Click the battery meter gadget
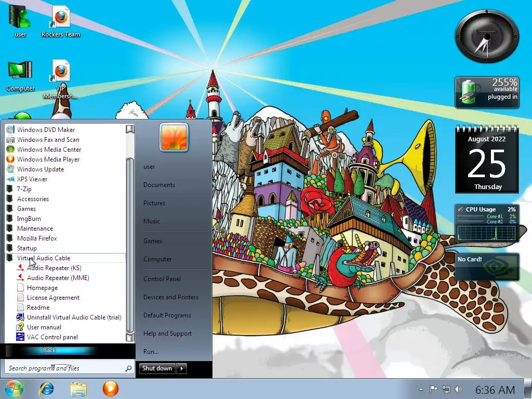The width and height of the screenshot is (532, 399). click(487, 92)
